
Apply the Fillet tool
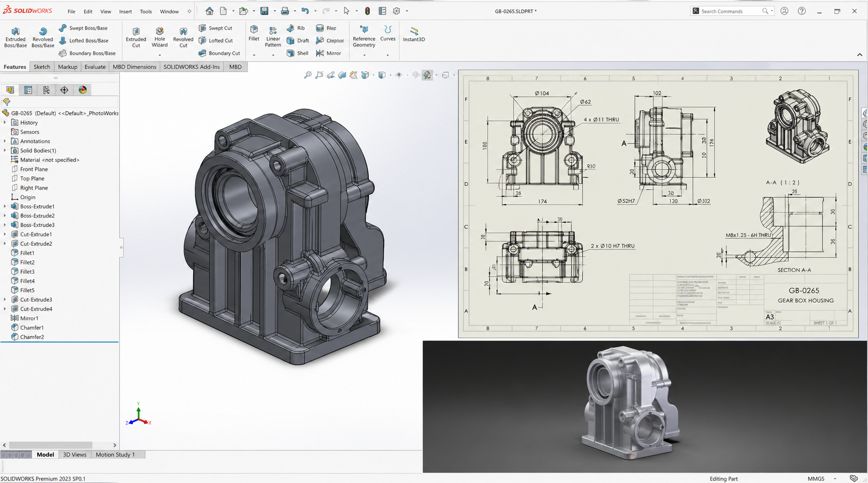(254, 34)
